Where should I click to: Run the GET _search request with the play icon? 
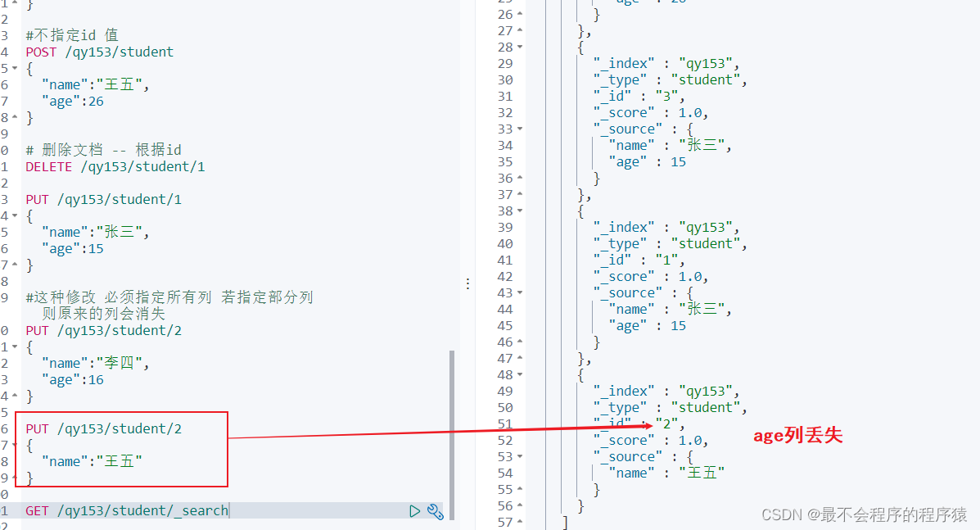(x=414, y=511)
